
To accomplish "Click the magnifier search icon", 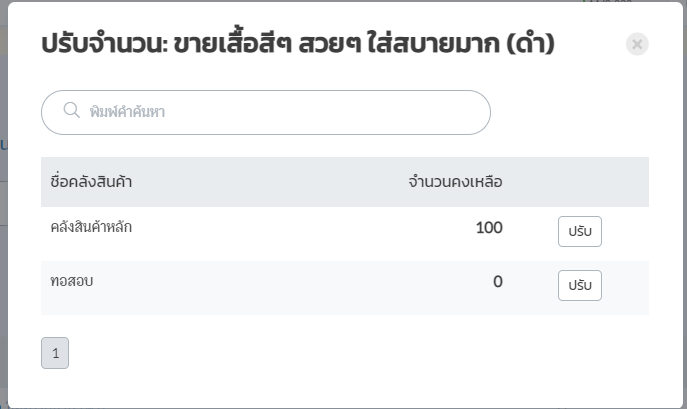I will click(x=71, y=110).
